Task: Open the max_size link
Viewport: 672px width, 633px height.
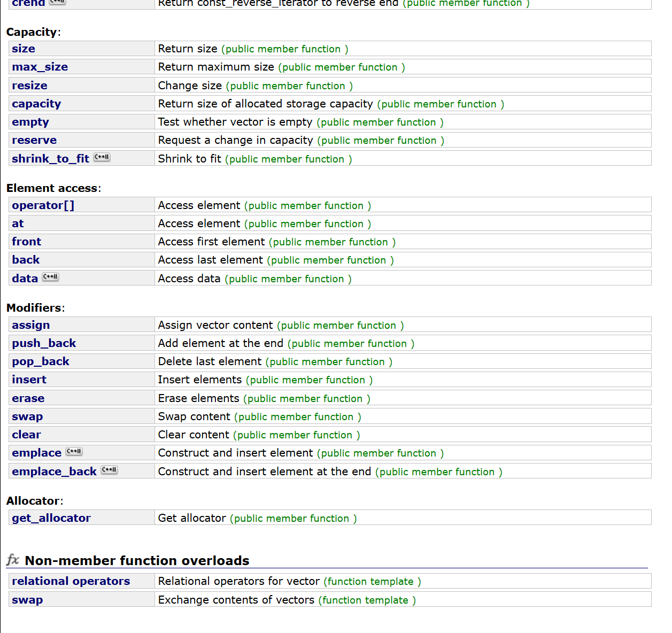Action: (x=40, y=67)
